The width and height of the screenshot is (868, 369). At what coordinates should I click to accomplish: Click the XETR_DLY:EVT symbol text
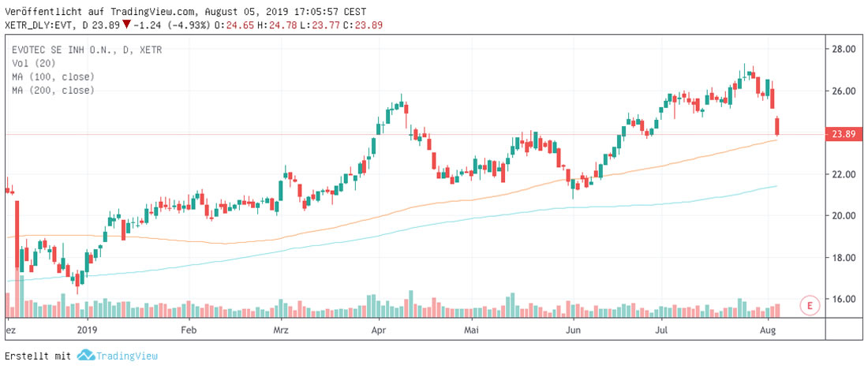pos(39,24)
